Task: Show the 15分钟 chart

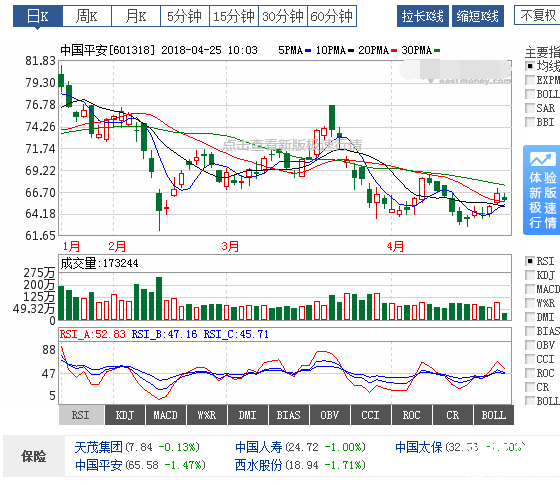Action: coord(234,16)
